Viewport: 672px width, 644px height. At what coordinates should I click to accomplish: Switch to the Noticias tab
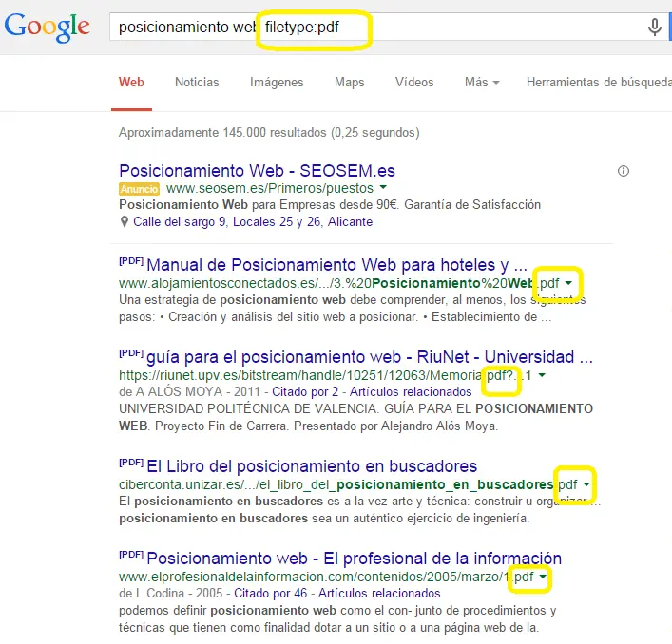tap(197, 83)
